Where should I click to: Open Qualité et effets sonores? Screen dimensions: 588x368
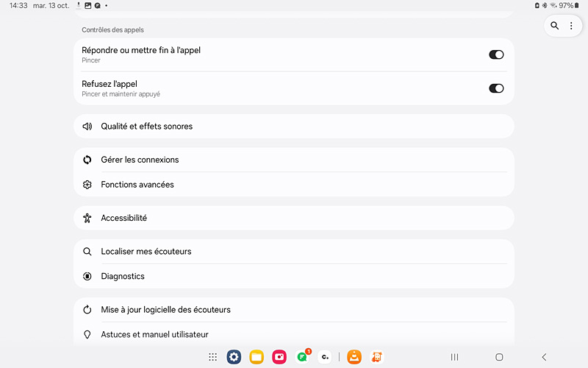(293, 126)
